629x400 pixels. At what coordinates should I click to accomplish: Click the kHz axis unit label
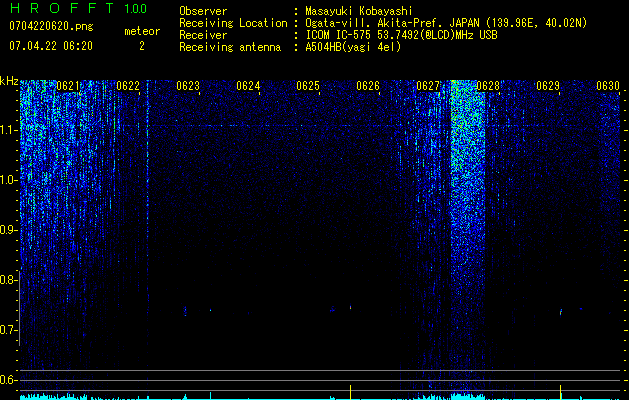[9, 82]
